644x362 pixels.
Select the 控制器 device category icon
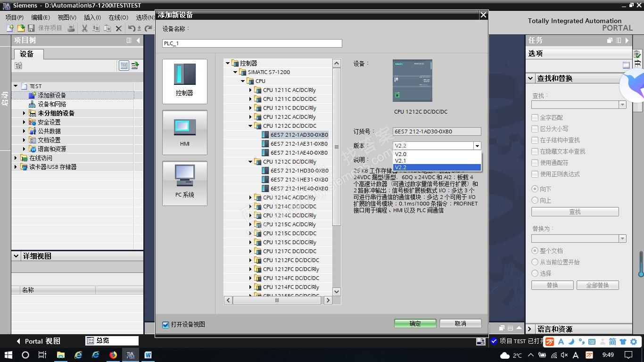point(185,81)
